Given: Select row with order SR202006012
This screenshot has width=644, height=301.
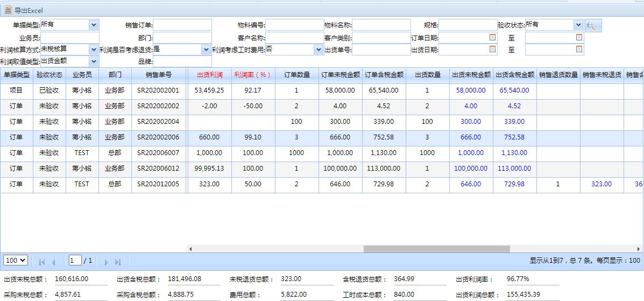Looking at the screenshot, I should pos(322,169).
